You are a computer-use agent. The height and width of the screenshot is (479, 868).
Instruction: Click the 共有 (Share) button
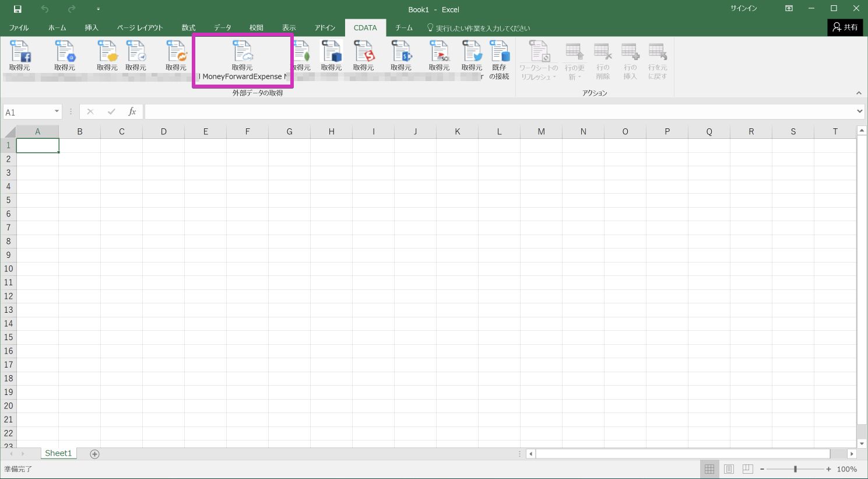[845, 27]
